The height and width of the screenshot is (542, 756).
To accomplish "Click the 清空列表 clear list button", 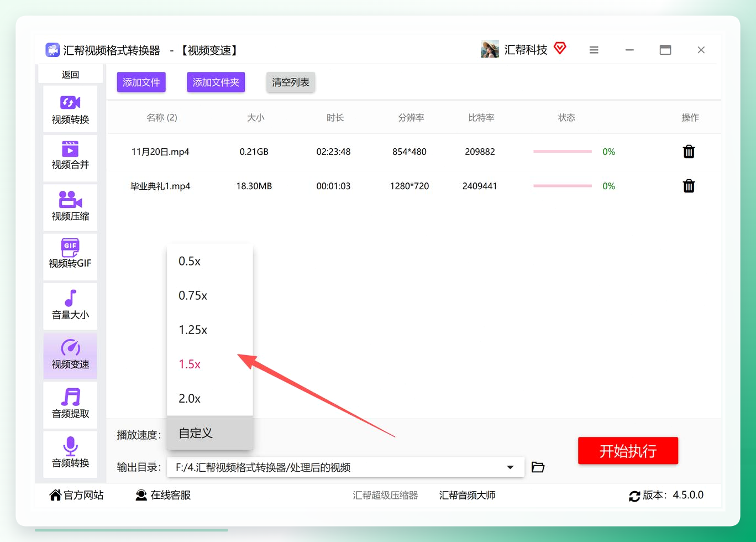I will point(291,82).
